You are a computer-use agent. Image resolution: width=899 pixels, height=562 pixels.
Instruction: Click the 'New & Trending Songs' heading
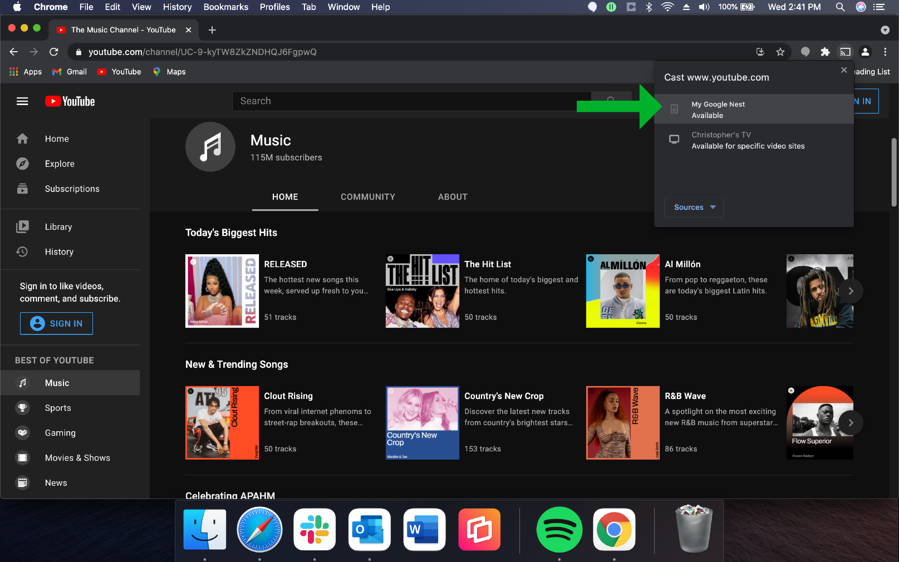[x=236, y=364]
